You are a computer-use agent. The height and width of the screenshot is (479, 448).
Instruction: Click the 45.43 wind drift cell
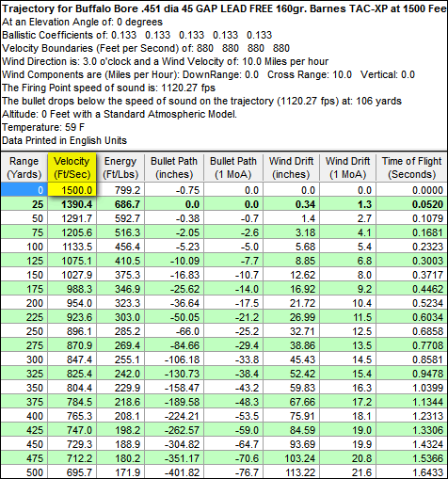(x=291, y=359)
